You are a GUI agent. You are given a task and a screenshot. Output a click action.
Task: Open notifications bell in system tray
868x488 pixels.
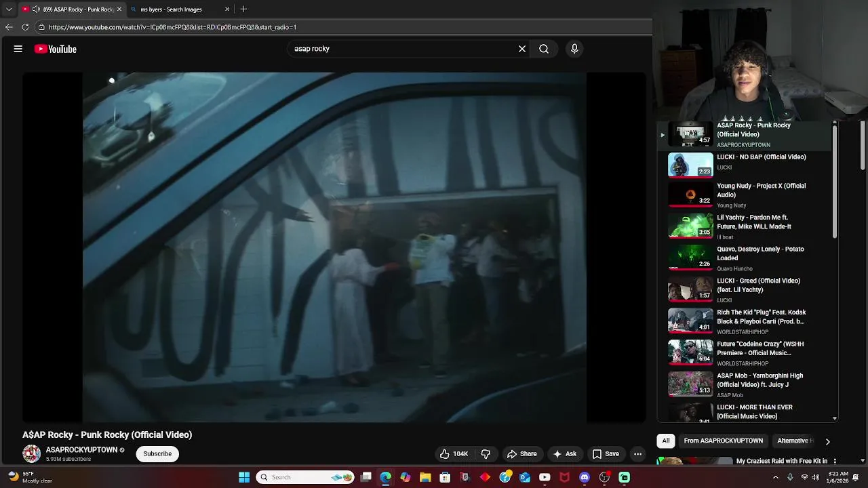point(856,477)
